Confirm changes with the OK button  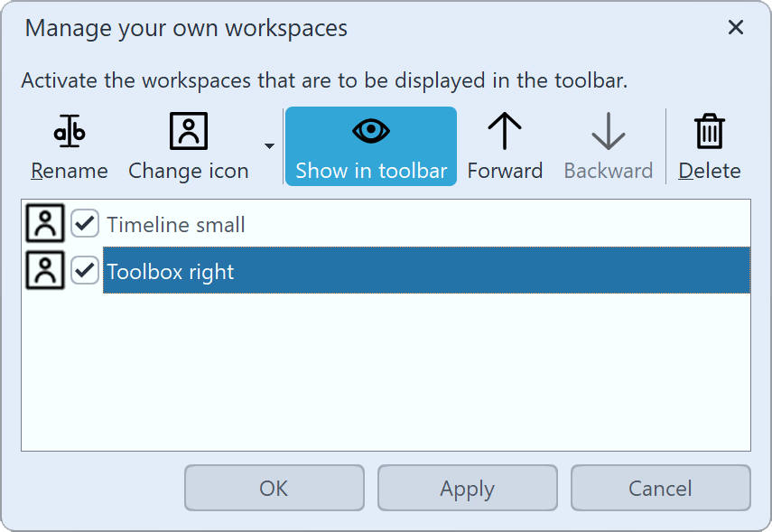(274, 488)
